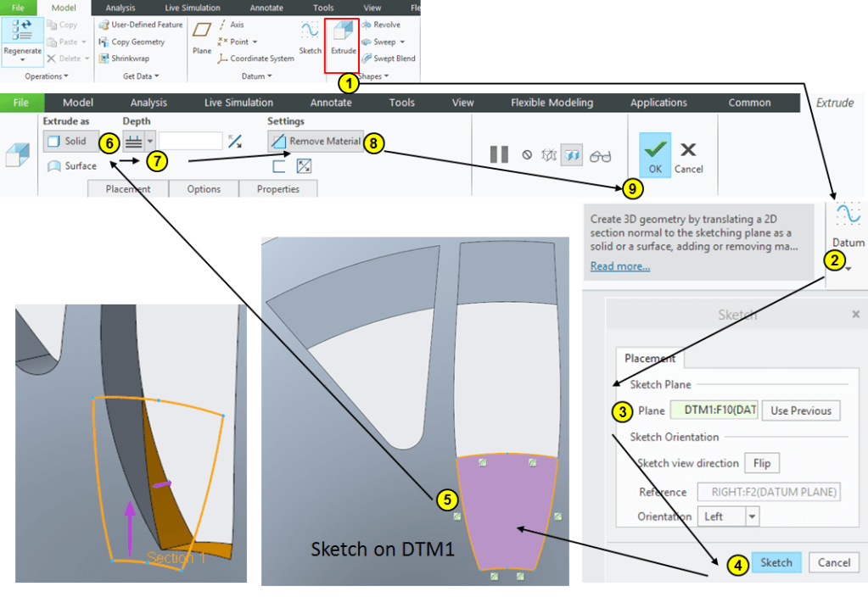Click the Plane datum icon
This screenshot has width=868, height=603.
201,38
